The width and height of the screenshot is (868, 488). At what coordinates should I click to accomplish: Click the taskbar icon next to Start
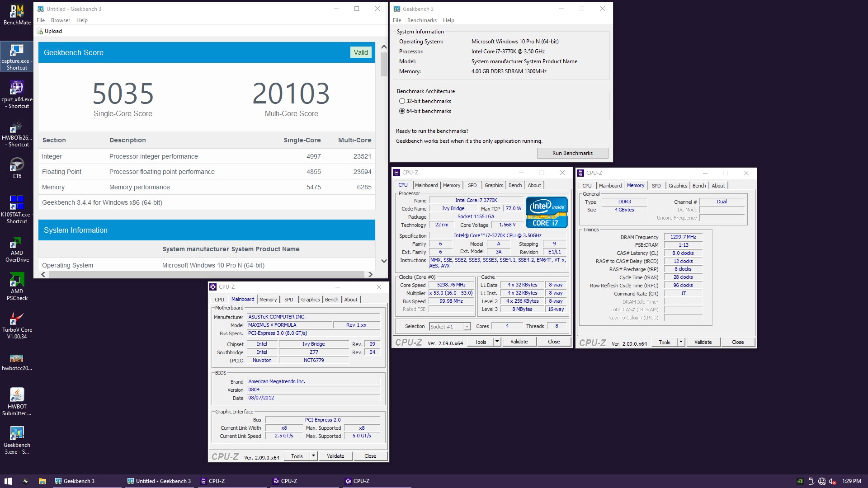click(25, 481)
